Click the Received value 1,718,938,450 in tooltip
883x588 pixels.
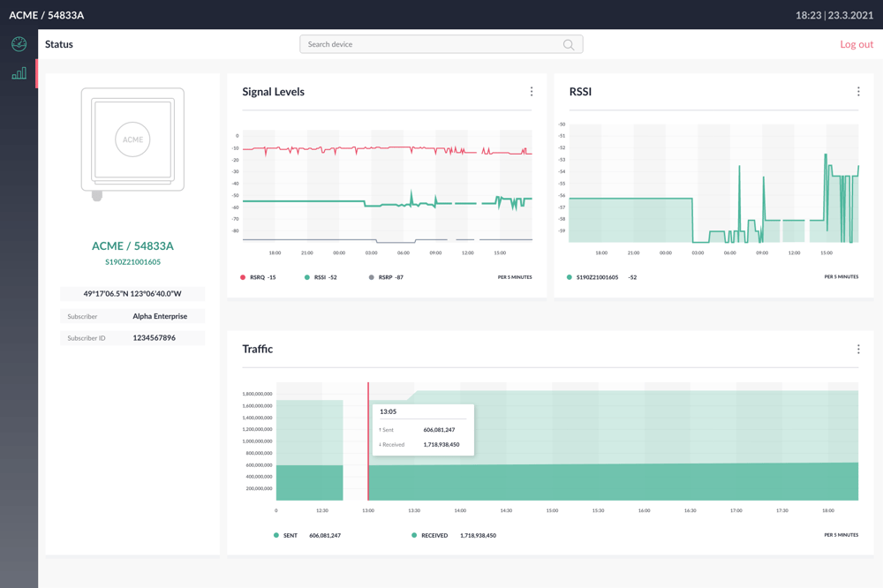point(441,444)
